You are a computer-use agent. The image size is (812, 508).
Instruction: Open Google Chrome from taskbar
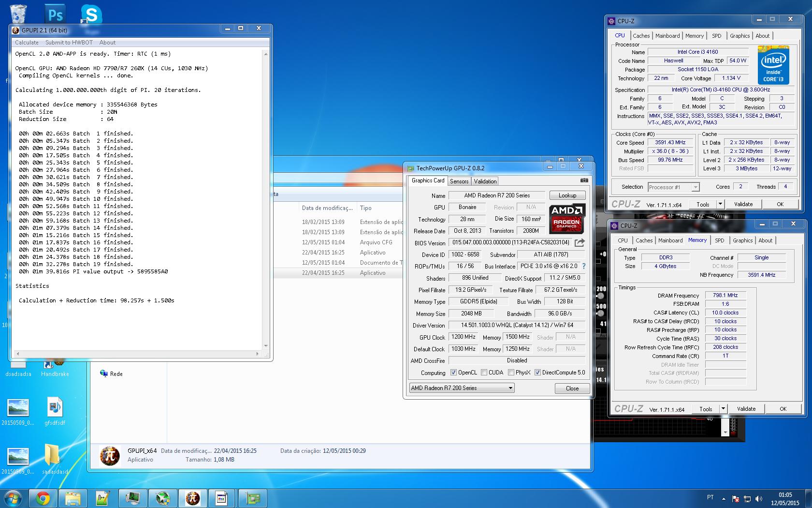[43, 498]
